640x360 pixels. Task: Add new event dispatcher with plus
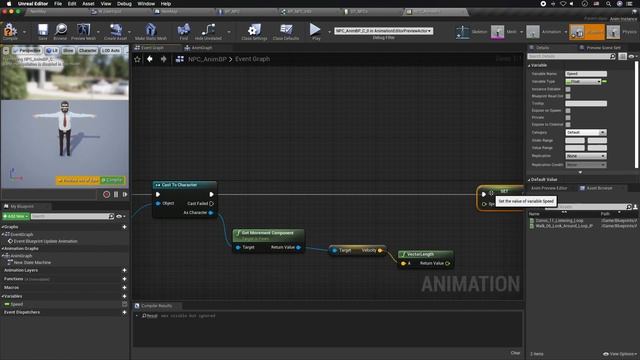tap(124, 312)
